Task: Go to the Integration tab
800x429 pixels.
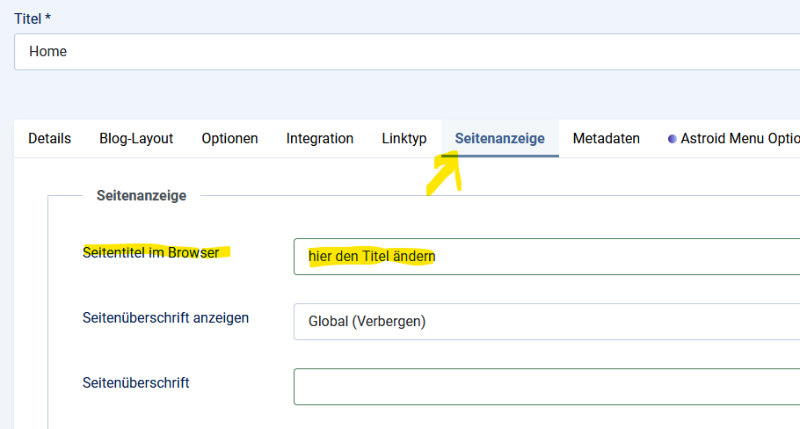Action: tap(319, 139)
